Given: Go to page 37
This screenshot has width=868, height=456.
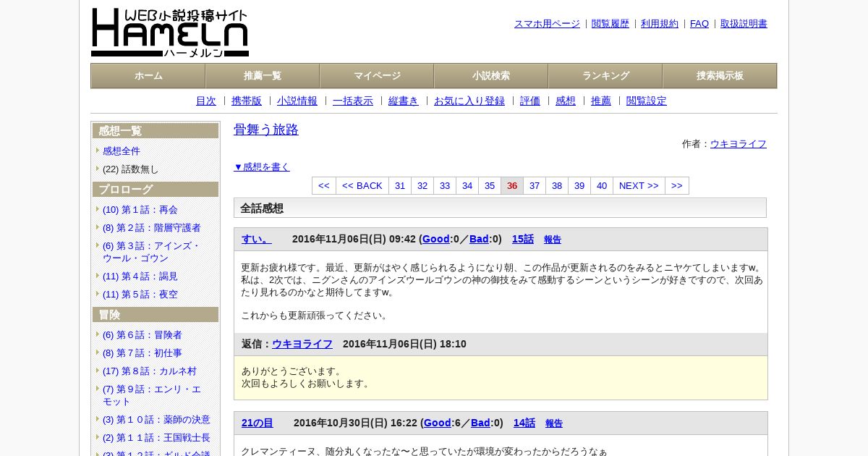Looking at the screenshot, I should (x=535, y=185).
